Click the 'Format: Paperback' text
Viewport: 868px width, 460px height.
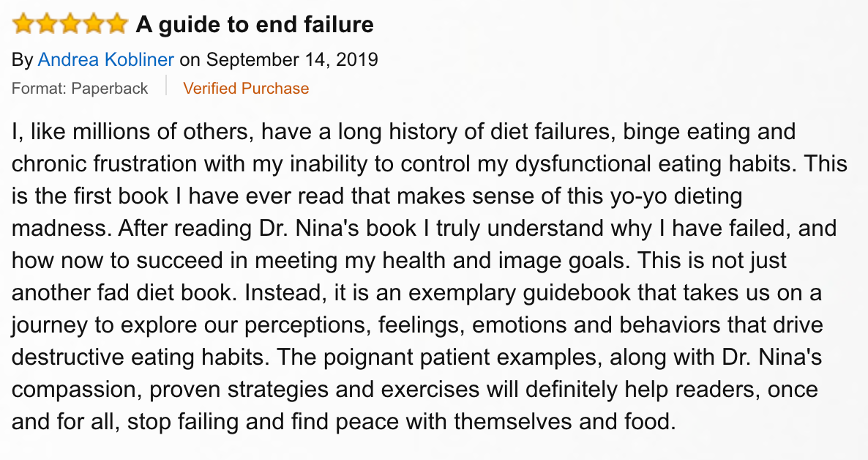point(80,88)
